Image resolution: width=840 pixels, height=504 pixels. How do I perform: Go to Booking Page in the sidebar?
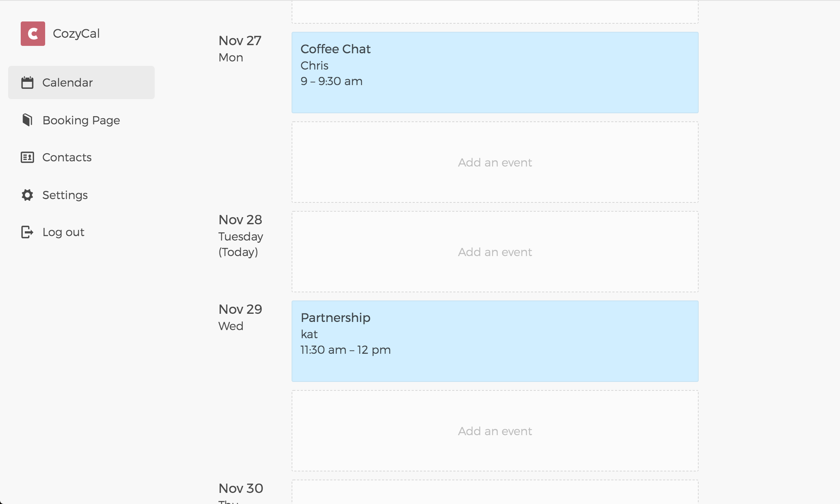81,120
